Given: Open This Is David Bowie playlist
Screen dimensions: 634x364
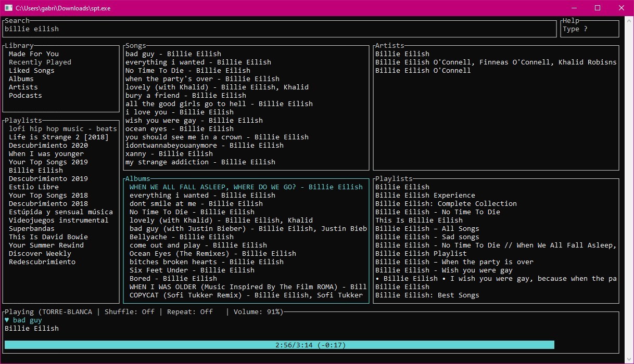Looking at the screenshot, I should click(x=48, y=237).
